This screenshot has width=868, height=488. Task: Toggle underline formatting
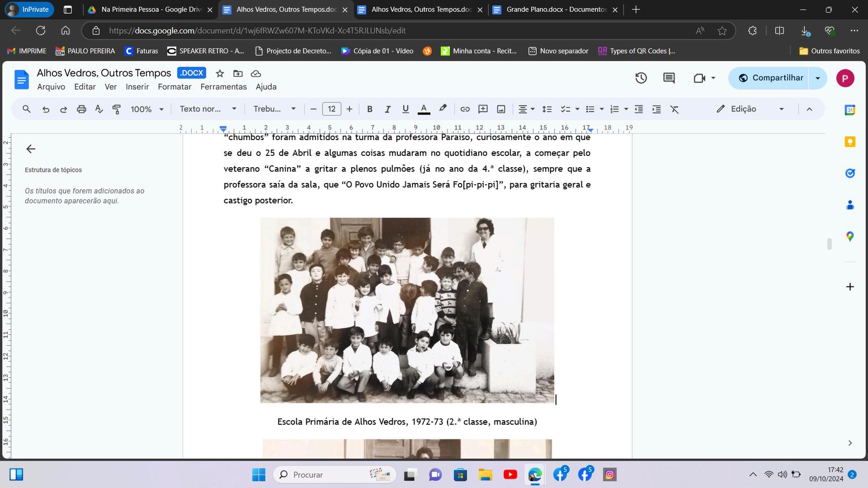pos(405,109)
